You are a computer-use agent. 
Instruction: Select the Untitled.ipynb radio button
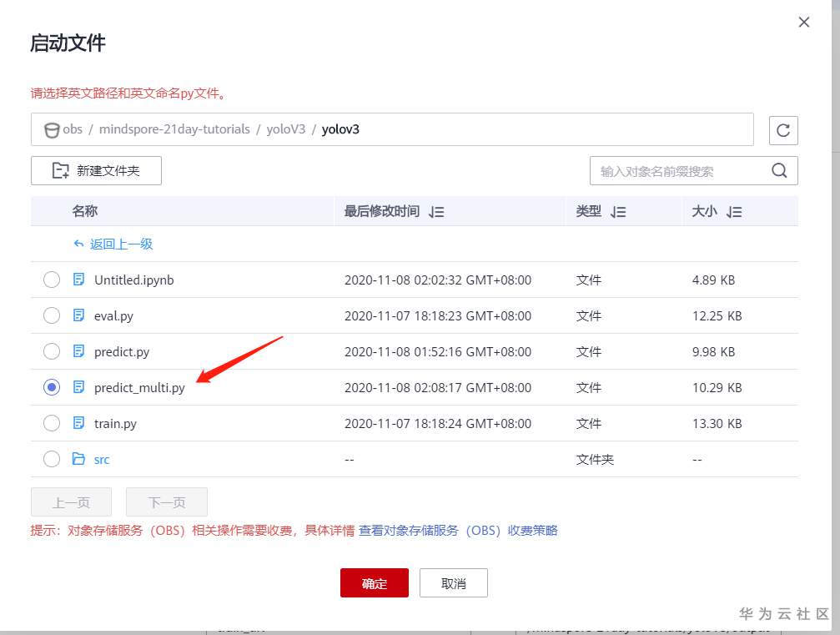pyautogui.click(x=52, y=280)
